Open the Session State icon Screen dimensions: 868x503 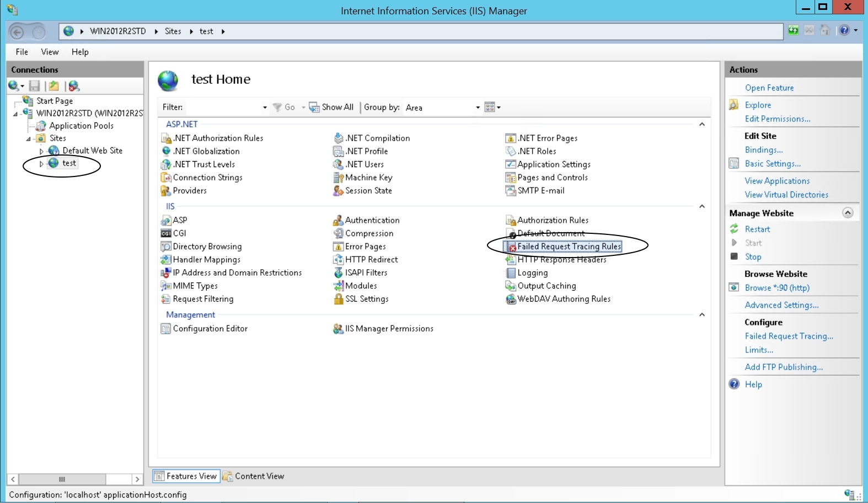339,191
